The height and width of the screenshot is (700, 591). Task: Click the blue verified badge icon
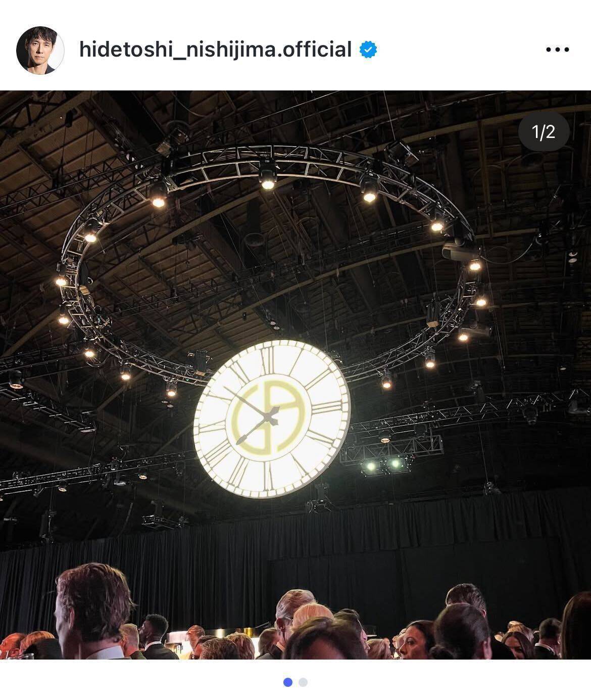tap(368, 50)
